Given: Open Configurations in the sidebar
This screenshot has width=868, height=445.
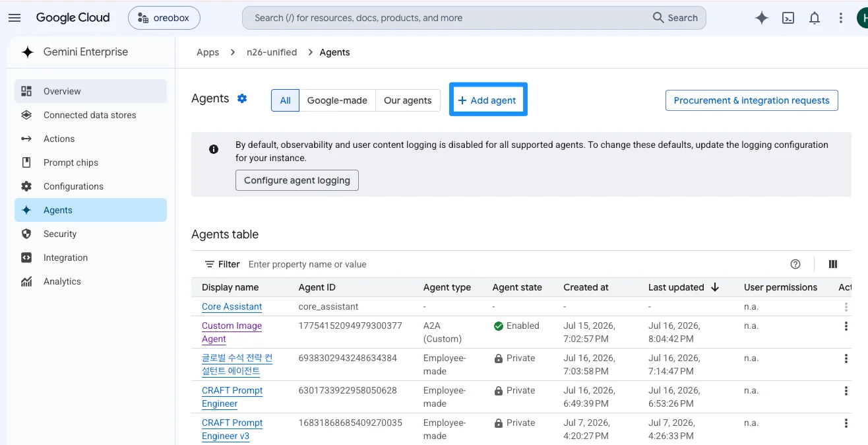Looking at the screenshot, I should [x=90, y=186].
